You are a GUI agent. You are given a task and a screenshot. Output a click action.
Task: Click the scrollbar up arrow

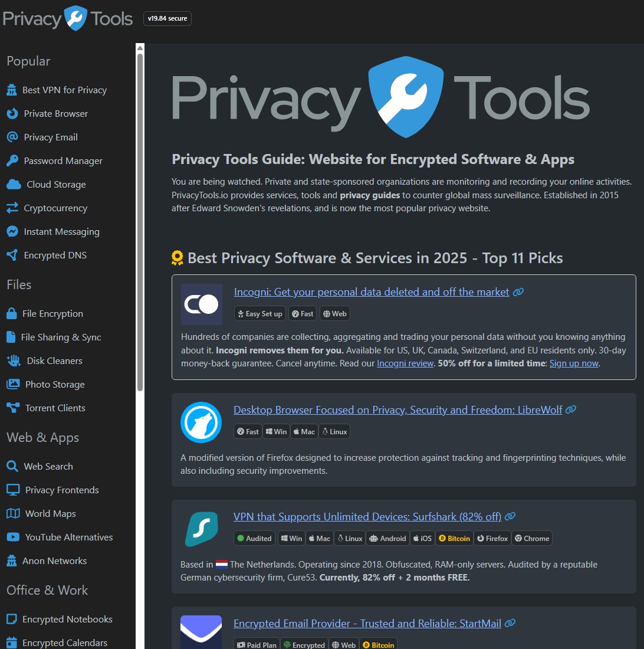(x=140, y=48)
